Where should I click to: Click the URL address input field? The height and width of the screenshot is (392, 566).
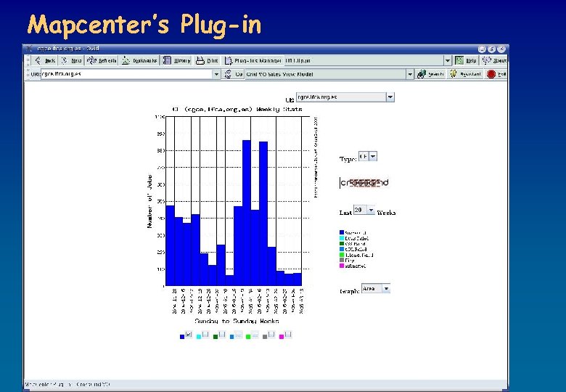coord(127,74)
